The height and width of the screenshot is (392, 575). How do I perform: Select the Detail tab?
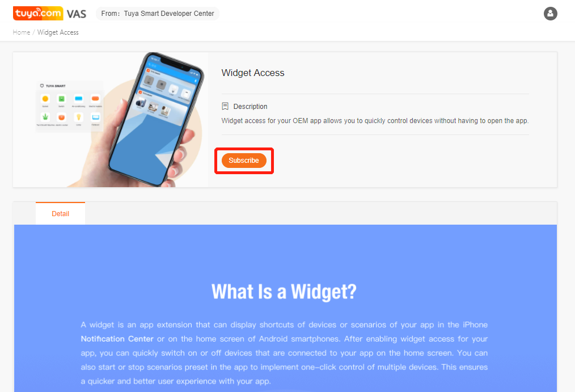coord(60,213)
